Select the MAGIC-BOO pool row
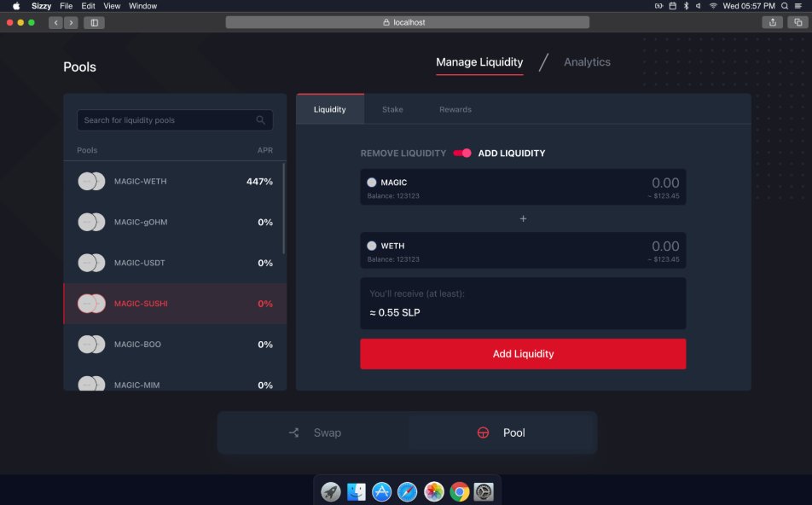 point(175,345)
